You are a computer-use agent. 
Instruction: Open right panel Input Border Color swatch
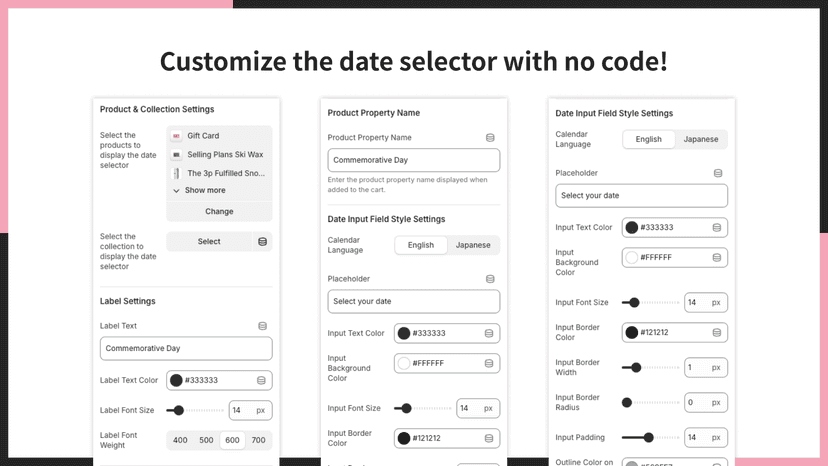[632, 332]
